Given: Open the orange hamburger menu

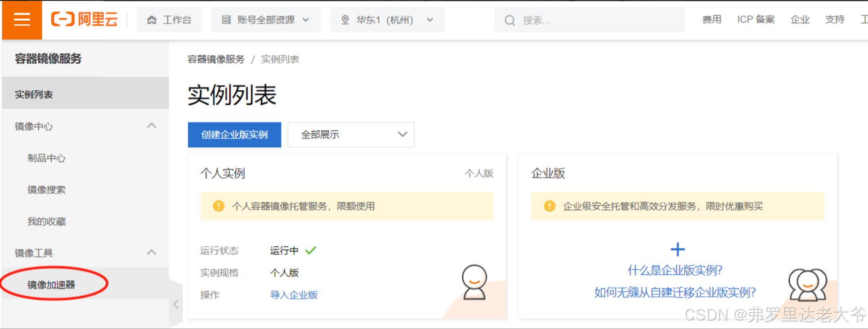Looking at the screenshot, I should tap(22, 20).
